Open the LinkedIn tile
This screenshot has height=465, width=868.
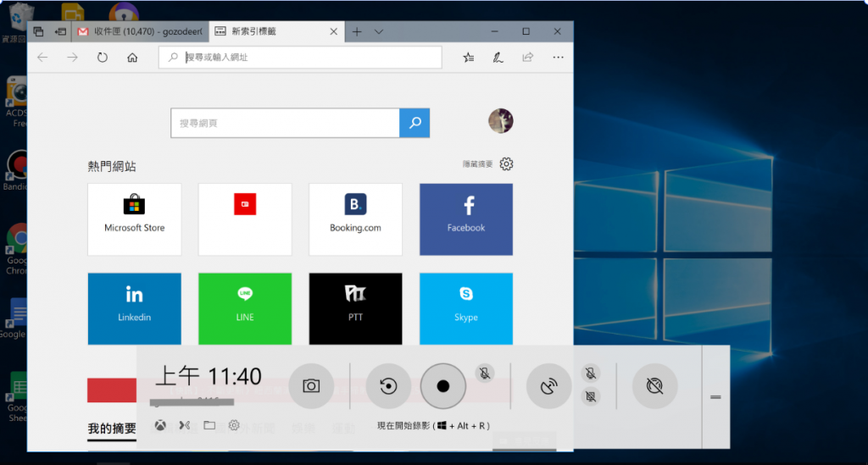pos(135,308)
